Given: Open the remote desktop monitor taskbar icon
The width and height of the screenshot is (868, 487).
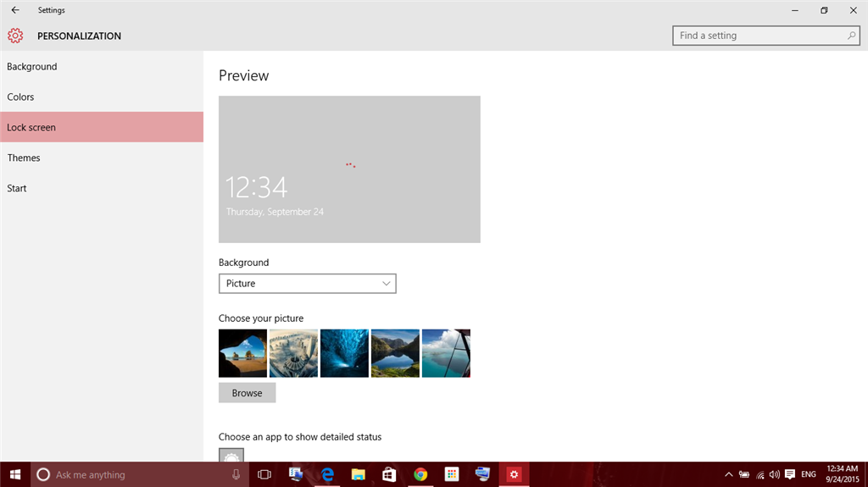Looking at the screenshot, I should coord(482,474).
